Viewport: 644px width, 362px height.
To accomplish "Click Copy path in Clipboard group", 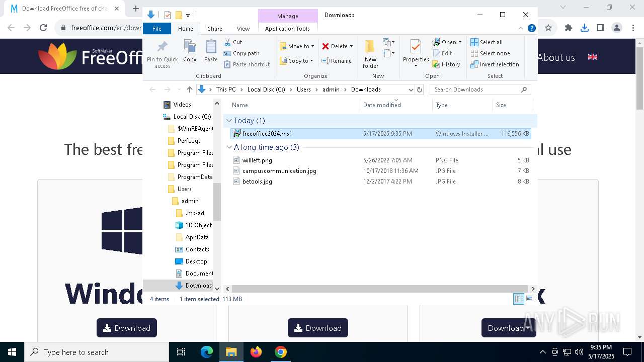I will click(x=242, y=53).
